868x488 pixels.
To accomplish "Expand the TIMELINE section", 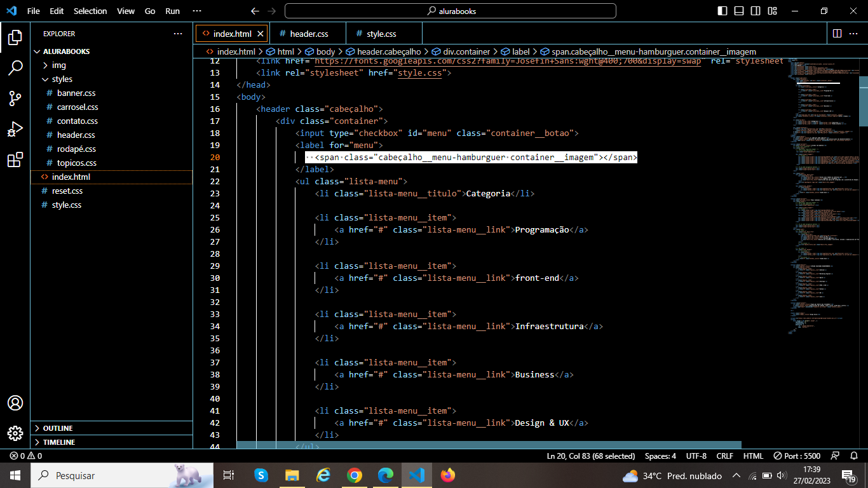I will pyautogui.click(x=111, y=442).
